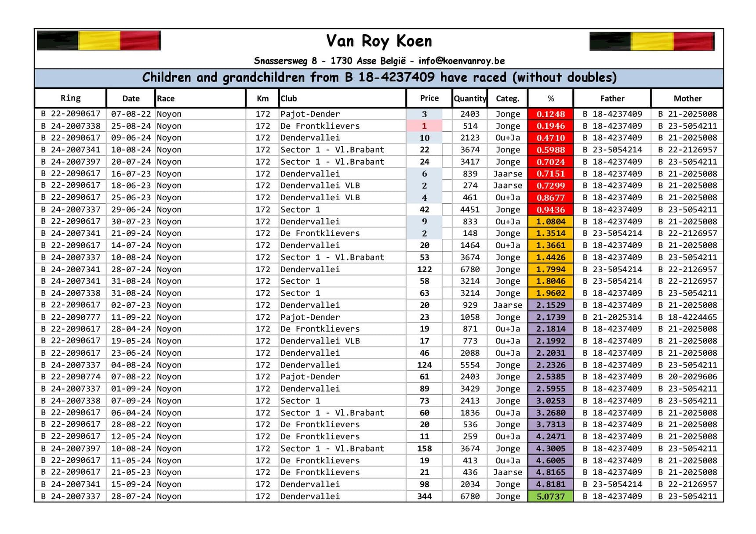Select the blue children and grandchildren heading banner
Image resolution: width=756 pixels, height=534 pixels.
coord(379,78)
